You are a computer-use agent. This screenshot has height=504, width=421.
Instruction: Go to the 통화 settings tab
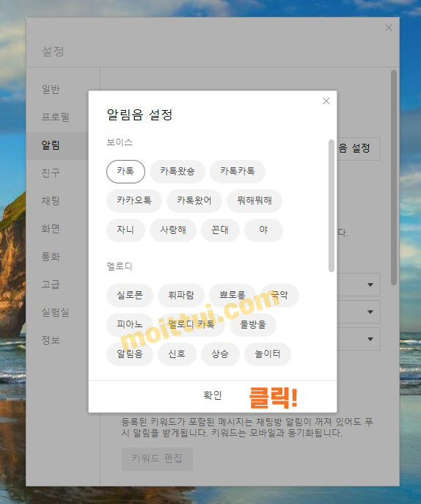click(x=51, y=257)
